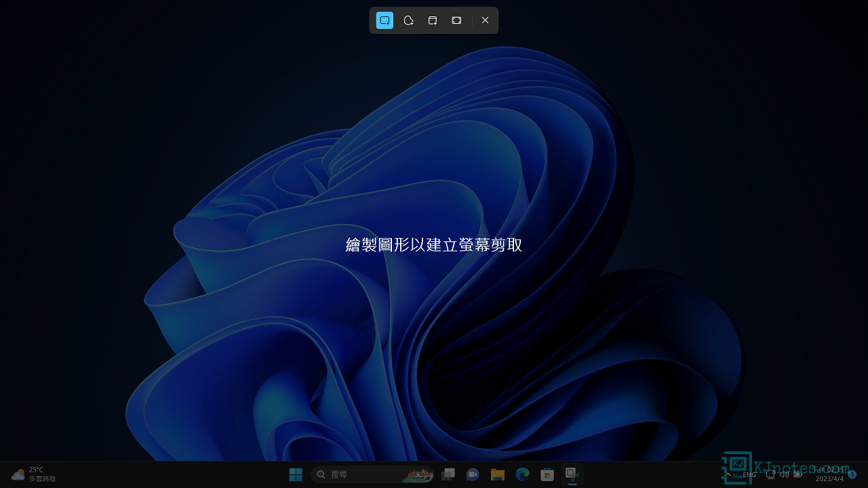Click Snipping Tool taskbar icon
Viewport: 868px width, 488px height.
[572, 474]
